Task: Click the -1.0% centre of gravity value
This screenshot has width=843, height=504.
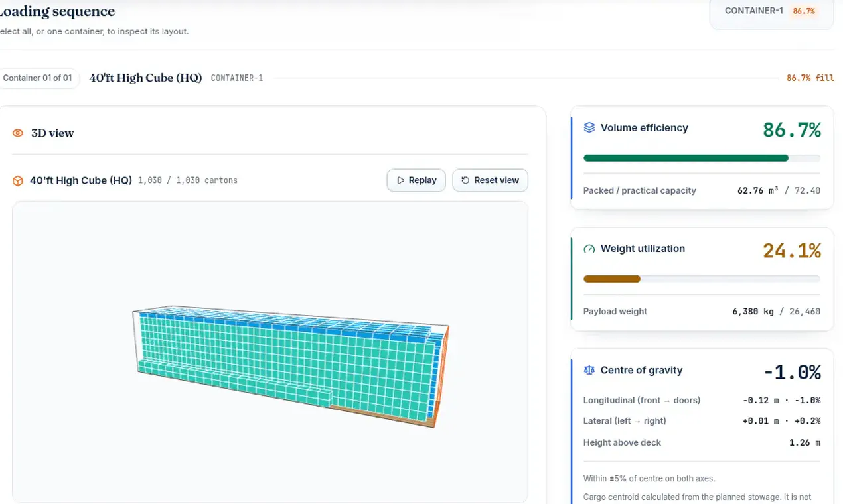Action: click(792, 373)
